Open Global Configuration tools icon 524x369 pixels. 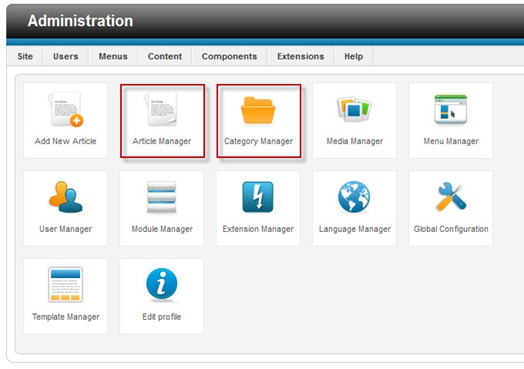450,197
